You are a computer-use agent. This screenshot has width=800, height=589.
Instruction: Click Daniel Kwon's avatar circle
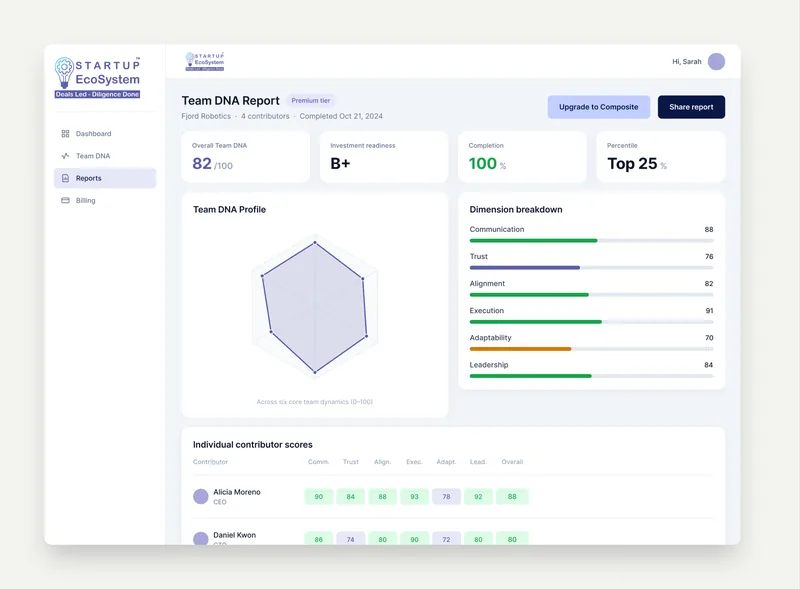[201, 538]
